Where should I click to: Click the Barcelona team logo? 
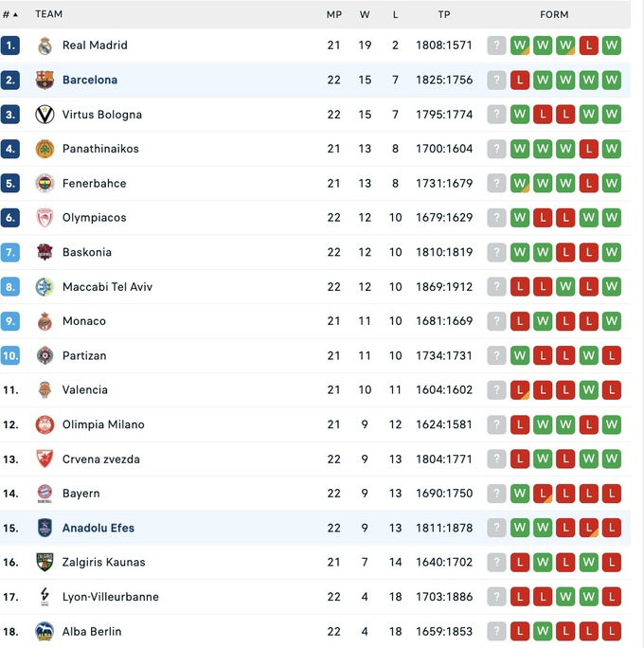click(45, 80)
